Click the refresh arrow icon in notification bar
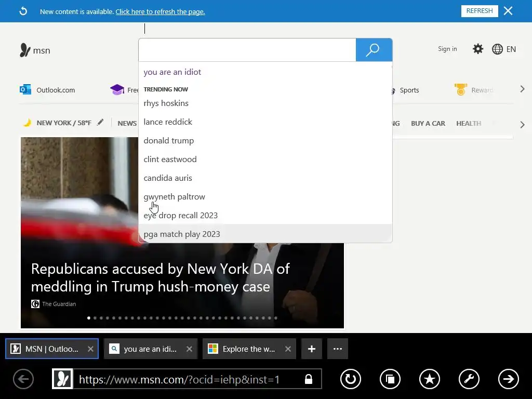The image size is (532, 399). [x=23, y=11]
